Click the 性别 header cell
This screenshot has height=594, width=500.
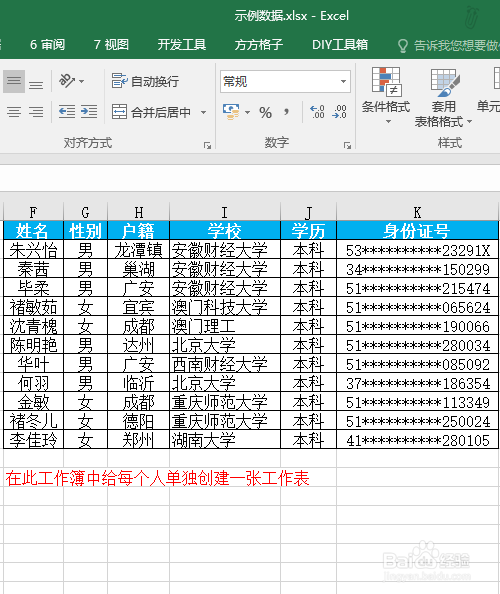coord(85,230)
